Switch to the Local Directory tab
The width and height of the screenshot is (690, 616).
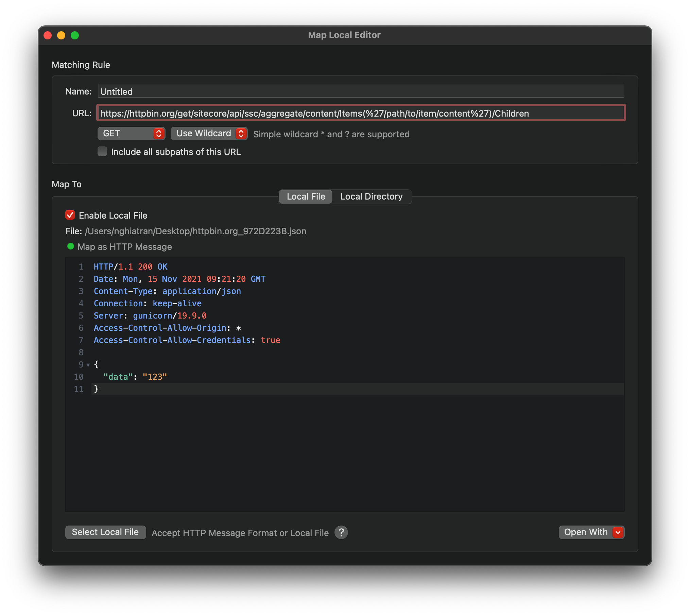371,196
